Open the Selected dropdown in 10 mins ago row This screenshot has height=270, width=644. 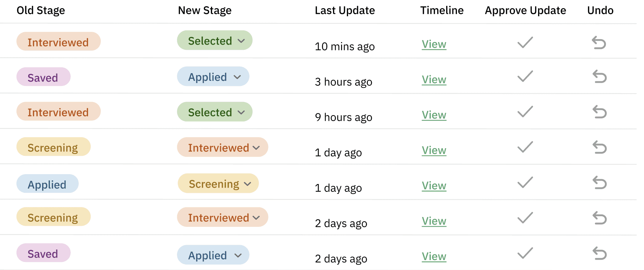tap(215, 41)
